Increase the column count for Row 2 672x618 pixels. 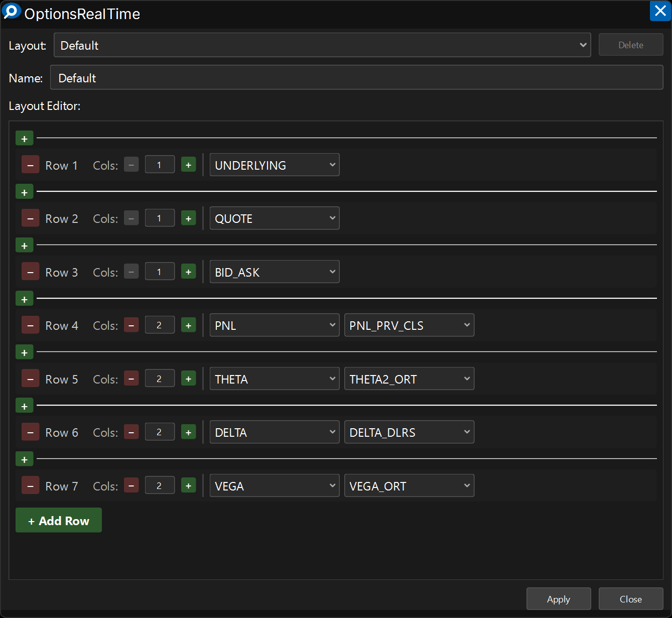188,218
